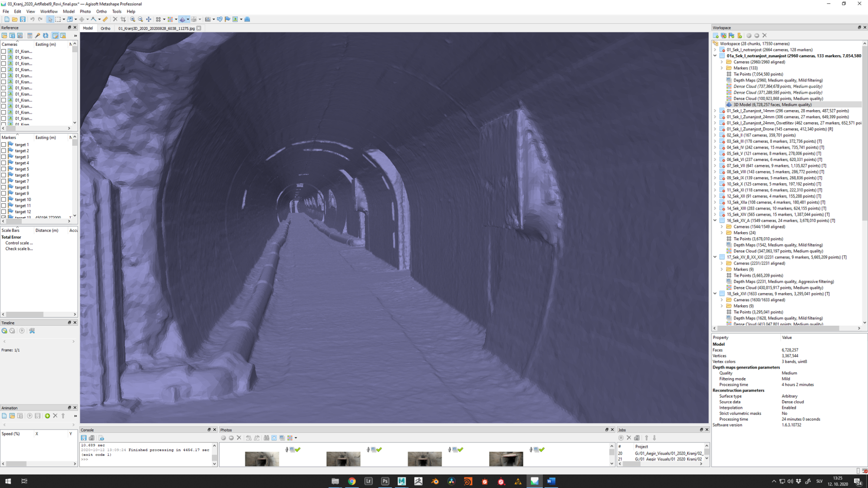
Task: Click Update Transform refresh icon in Reference
Action: coord(46,36)
